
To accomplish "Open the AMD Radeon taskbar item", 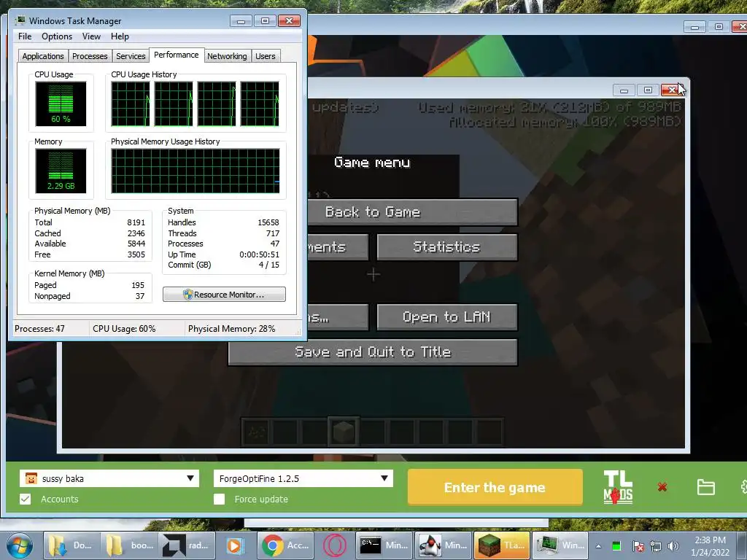I will [188, 545].
